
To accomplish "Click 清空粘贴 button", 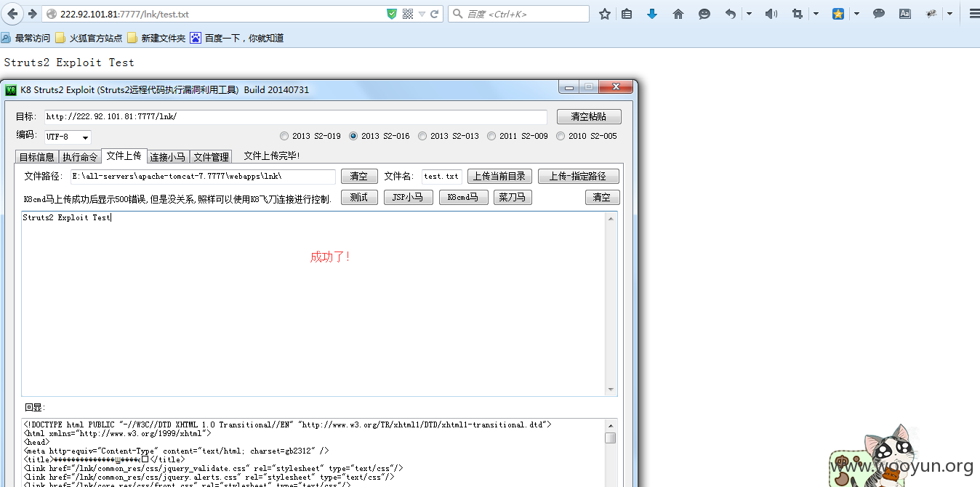I will (589, 116).
